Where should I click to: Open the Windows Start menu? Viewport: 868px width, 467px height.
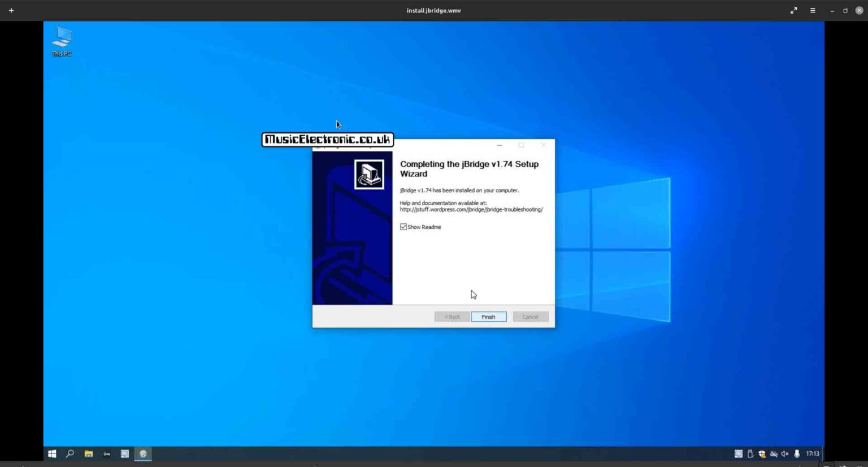[52, 453]
